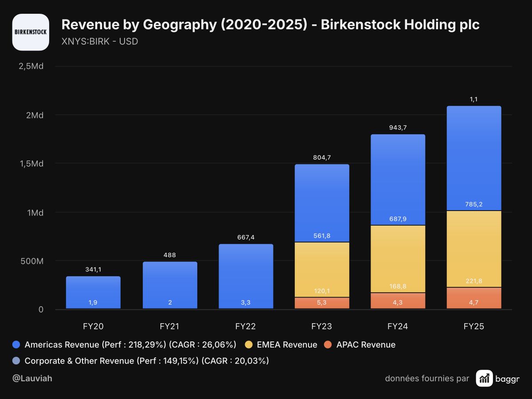This screenshot has width=532, height=399.
Task: Click the FY20 axis label
Action: coord(93,327)
